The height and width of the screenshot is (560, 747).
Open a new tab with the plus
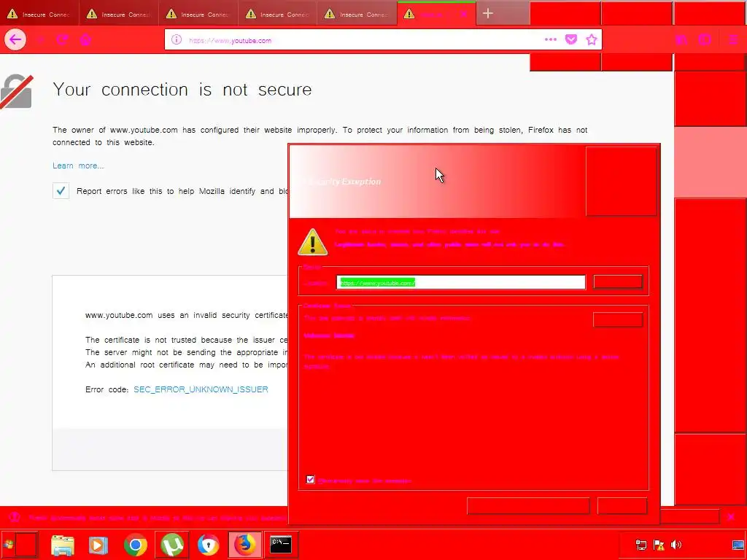coord(487,13)
